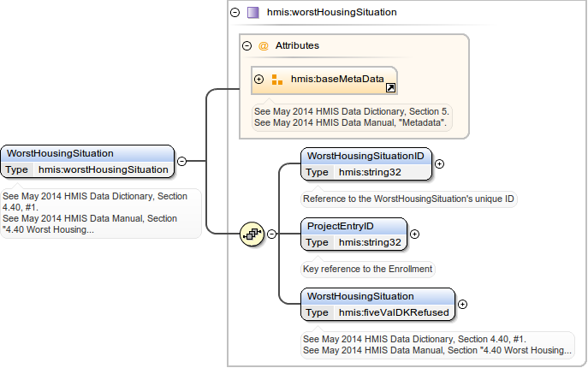The height and width of the screenshot is (368, 588).
Task: Select the WorstHousingSituationID element node
Action: tap(365, 156)
